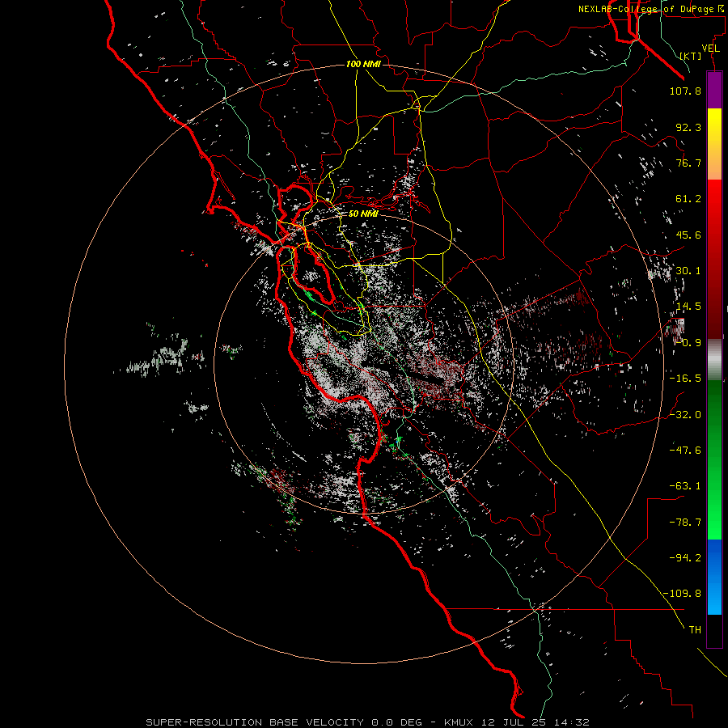The width and height of the screenshot is (728, 728).
Task: Select the VEL legend title
Action: pos(710,49)
